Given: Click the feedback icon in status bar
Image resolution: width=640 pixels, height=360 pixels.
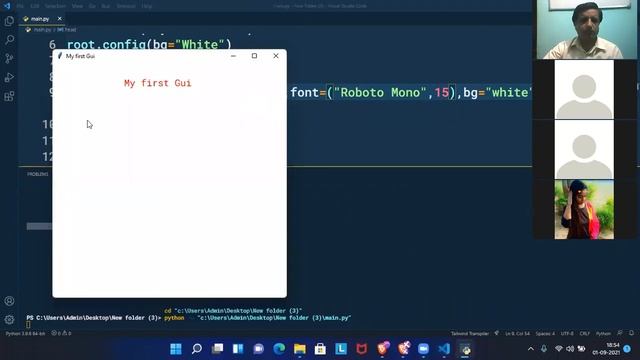Looking at the screenshot, I should 620,333.
